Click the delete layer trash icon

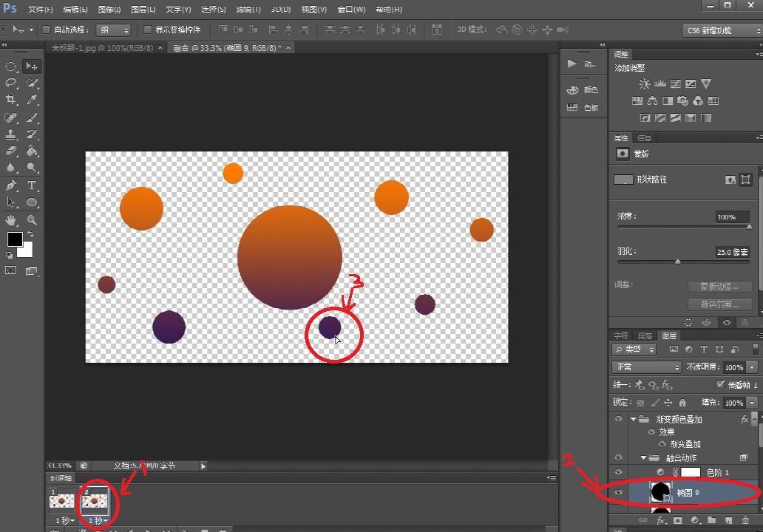tap(744, 521)
